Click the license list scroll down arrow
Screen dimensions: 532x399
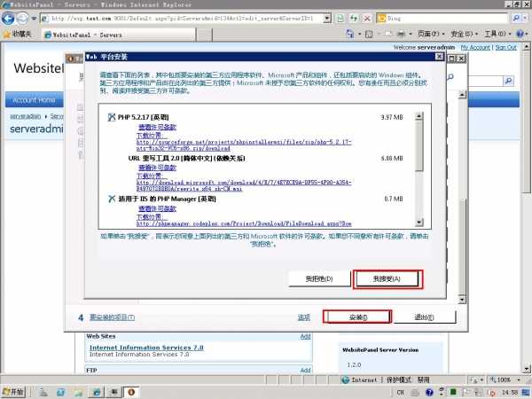coord(419,223)
